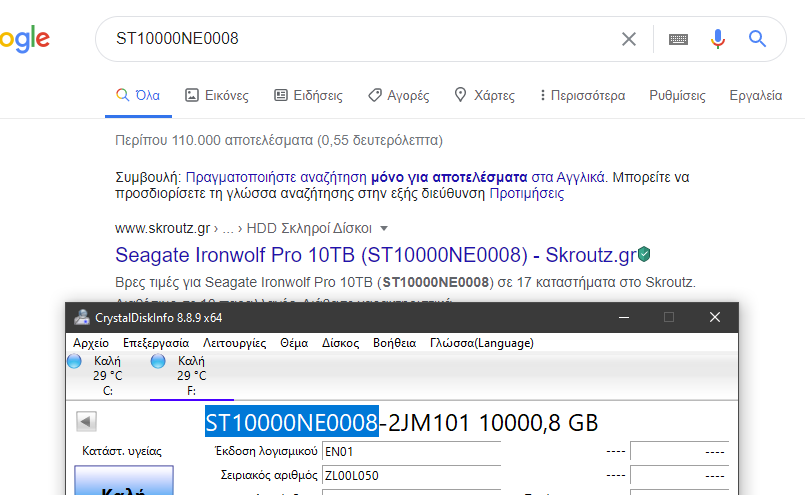Select the Όλα results tab
The width and height of the screenshot is (805, 495).
tap(138, 96)
